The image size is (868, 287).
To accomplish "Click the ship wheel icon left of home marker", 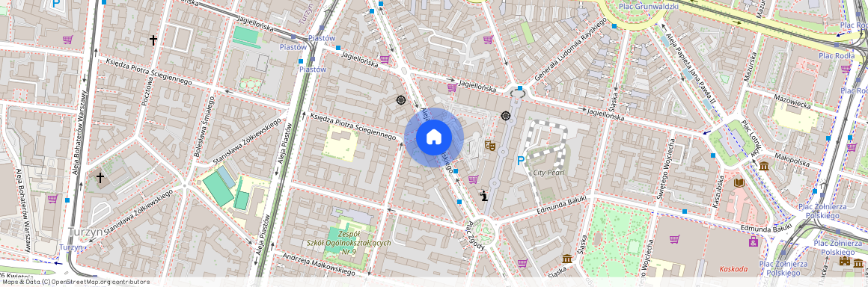I will 401,100.
